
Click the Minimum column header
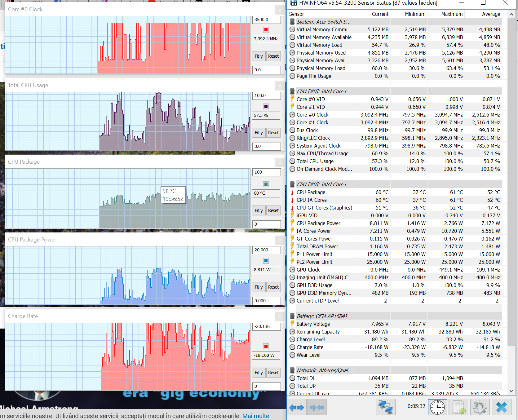tap(409, 14)
